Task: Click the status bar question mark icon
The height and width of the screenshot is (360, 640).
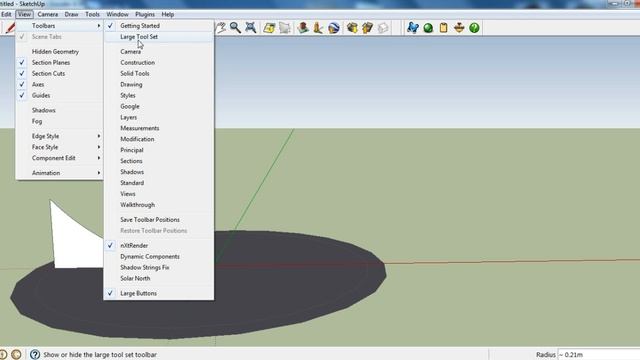Action: 35,354
